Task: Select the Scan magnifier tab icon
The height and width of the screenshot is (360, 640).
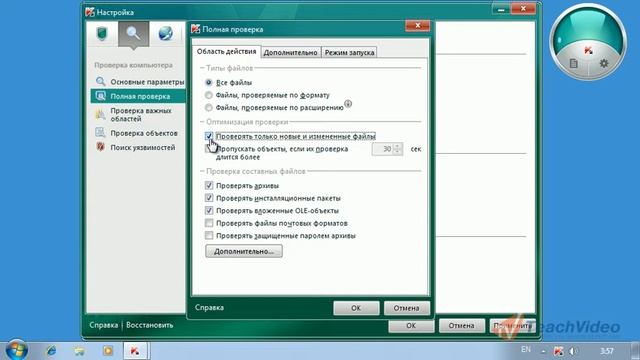Action: [x=133, y=33]
